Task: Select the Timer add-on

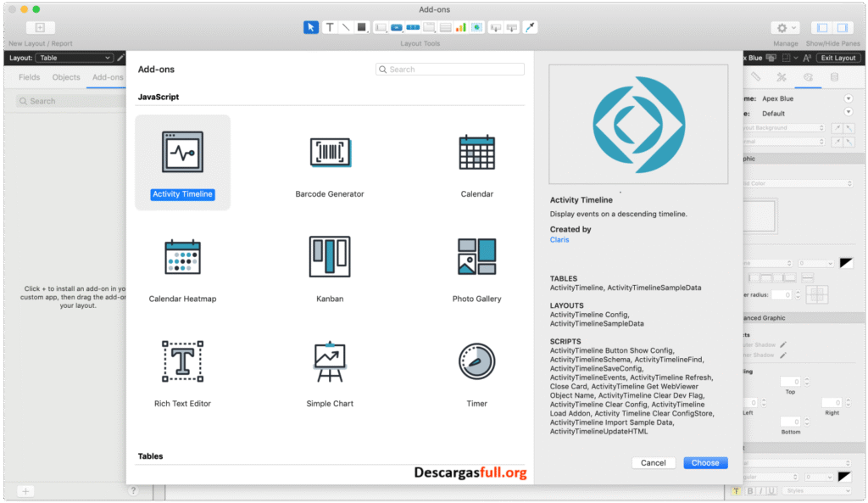Action: [x=476, y=360]
